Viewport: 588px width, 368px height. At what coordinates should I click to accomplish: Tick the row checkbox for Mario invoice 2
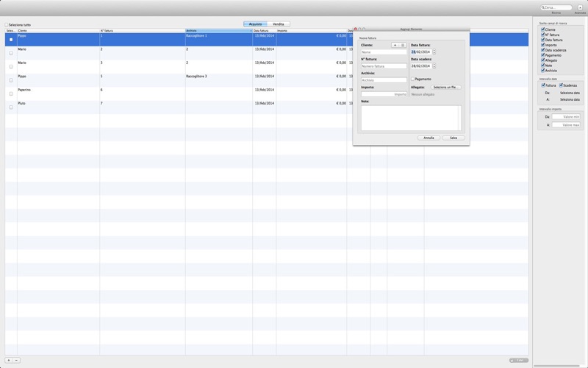click(11, 53)
